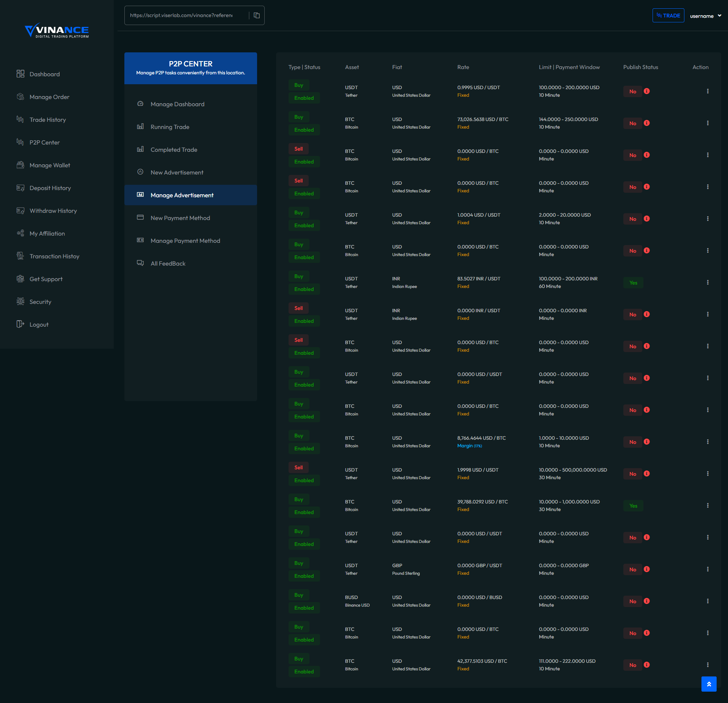Open action menu for the Margin 17% ad

tap(708, 442)
